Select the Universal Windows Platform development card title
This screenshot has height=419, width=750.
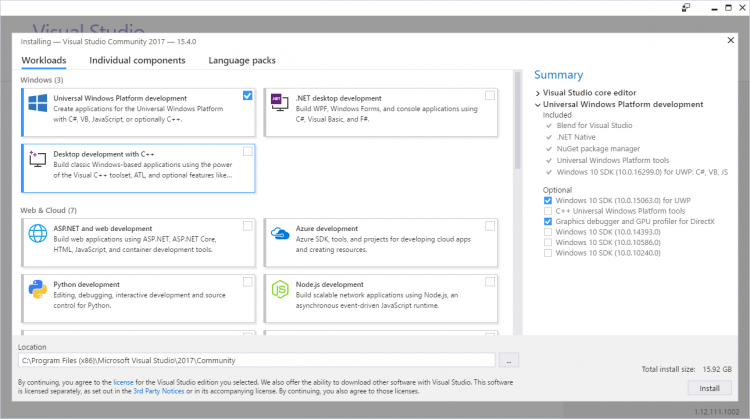point(120,98)
